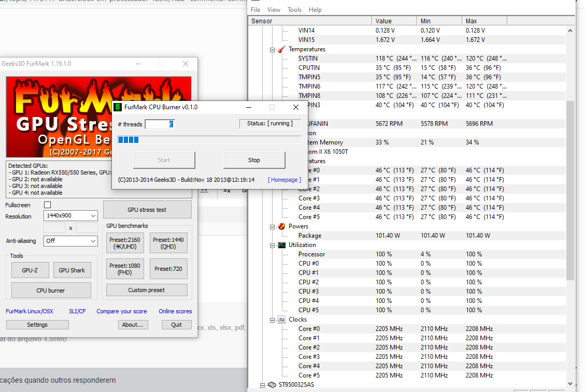Quit FurMark using the Quit button
The image size is (585, 392).
tap(177, 325)
